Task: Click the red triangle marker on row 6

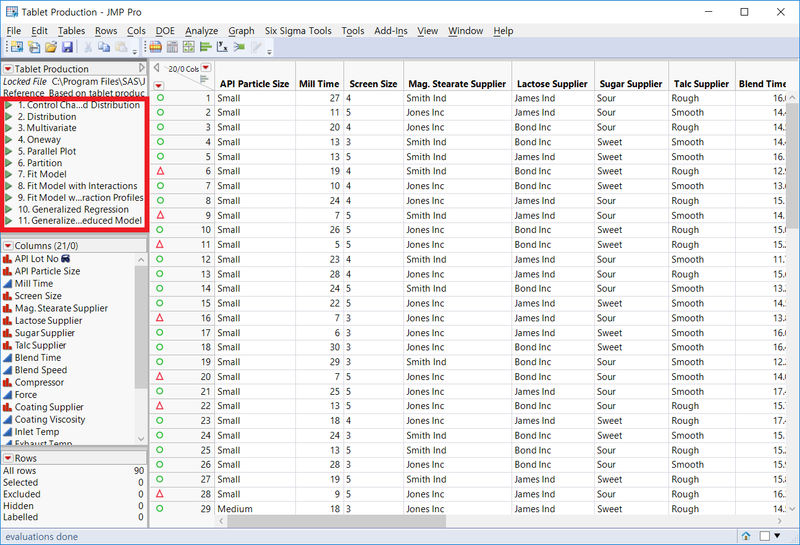Action: click(x=159, y=172)
